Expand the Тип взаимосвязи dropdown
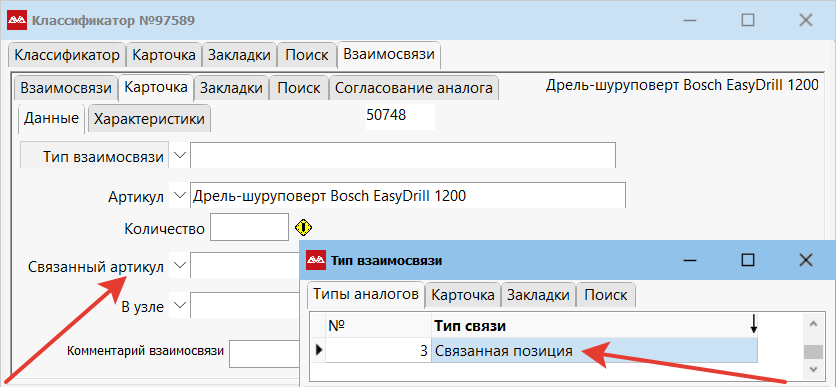The width and height of the screenshot is (836, 387). tap(181, 155)
